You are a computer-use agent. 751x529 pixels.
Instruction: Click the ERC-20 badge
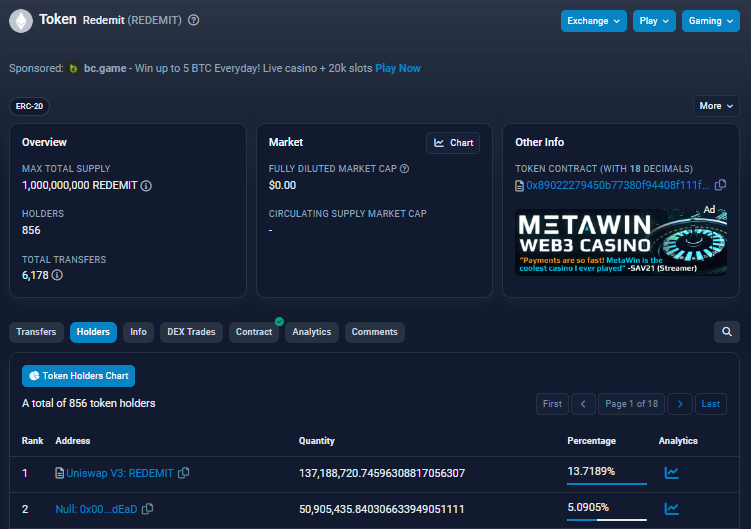tap(29, 106)
